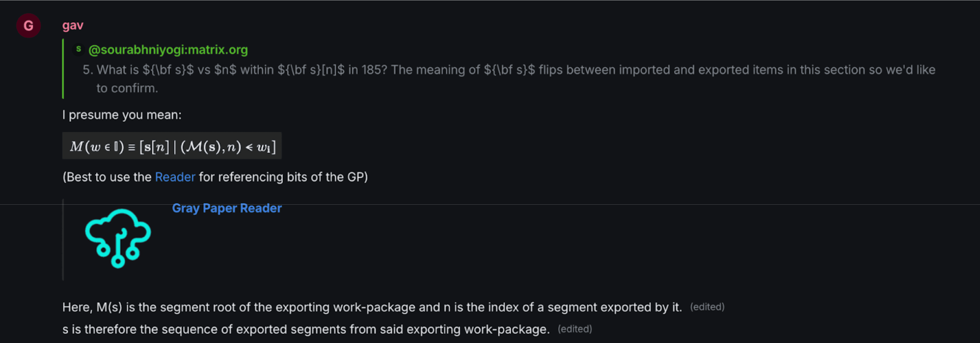Click the teal cloud logo preview image
980x343 pixels.
click(118, 238)
